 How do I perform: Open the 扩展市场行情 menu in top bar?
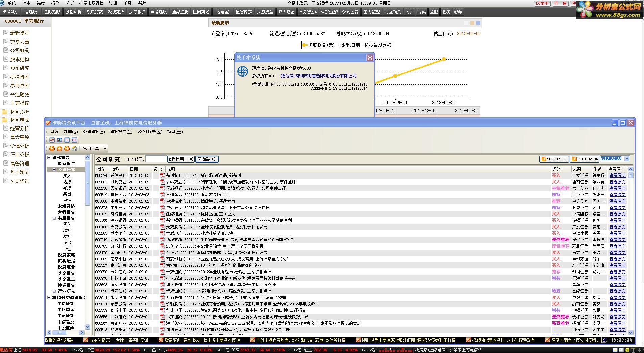coord(91,3)
